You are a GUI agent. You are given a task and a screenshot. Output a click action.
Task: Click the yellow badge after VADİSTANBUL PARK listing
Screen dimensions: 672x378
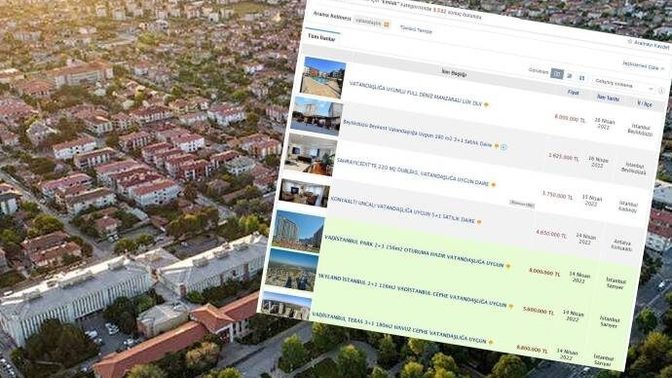pyautogui.click(x=508, y=266)
